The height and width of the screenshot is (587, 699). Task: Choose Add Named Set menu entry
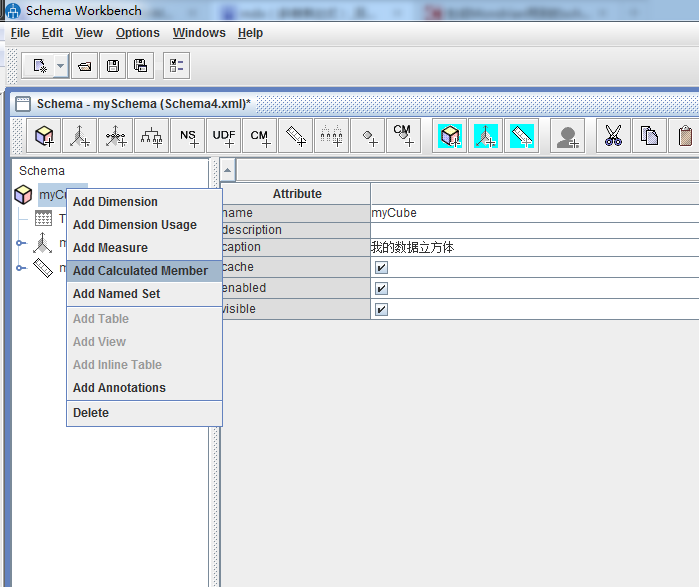point(144,294)
